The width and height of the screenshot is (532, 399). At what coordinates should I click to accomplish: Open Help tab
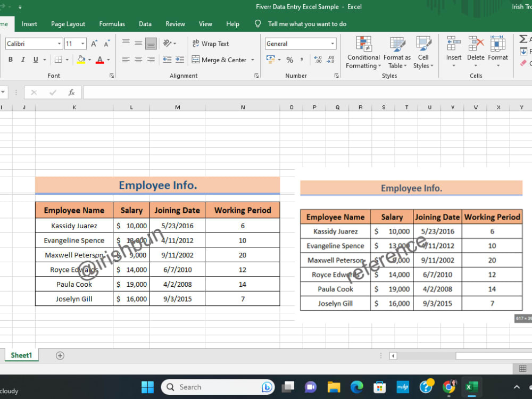(233, 24)
